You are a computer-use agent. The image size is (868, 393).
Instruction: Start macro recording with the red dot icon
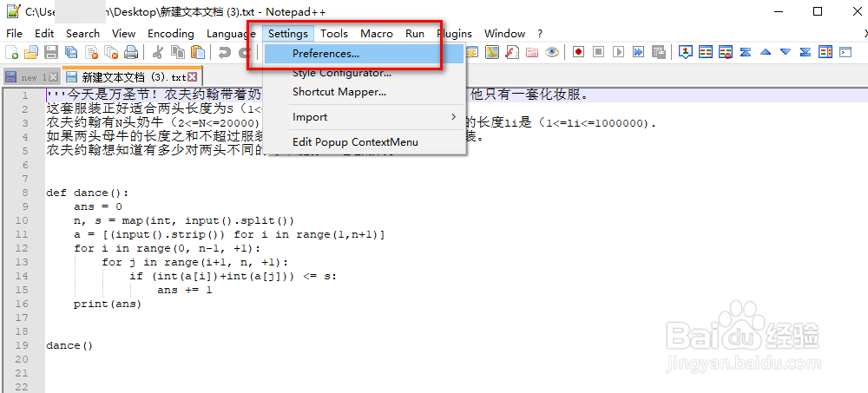[578, 53]
